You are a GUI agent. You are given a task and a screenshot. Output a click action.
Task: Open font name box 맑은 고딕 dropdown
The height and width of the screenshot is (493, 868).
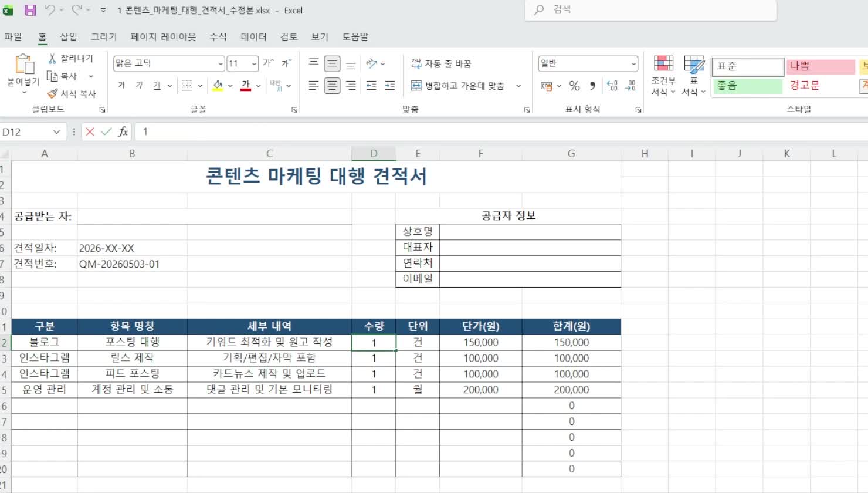[x=221, y=64]
